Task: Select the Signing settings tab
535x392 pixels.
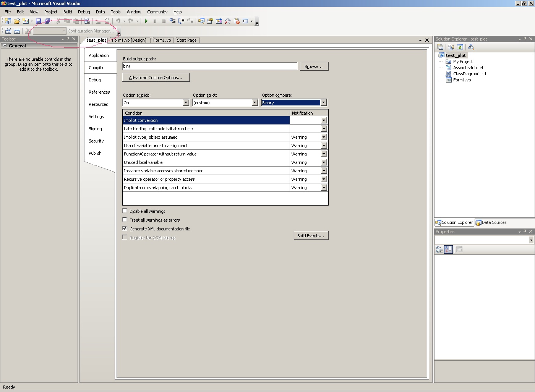Action: (x=96, y=129)
